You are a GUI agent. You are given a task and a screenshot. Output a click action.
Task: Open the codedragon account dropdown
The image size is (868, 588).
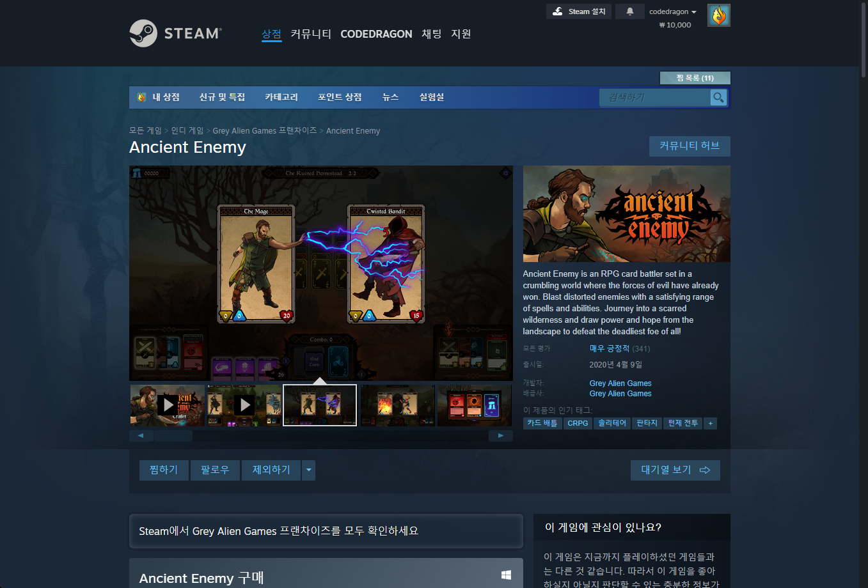(x=673, y=12)
